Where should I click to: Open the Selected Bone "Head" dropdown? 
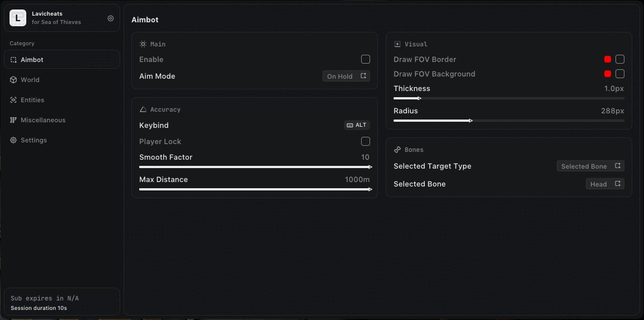coord(604,184)
